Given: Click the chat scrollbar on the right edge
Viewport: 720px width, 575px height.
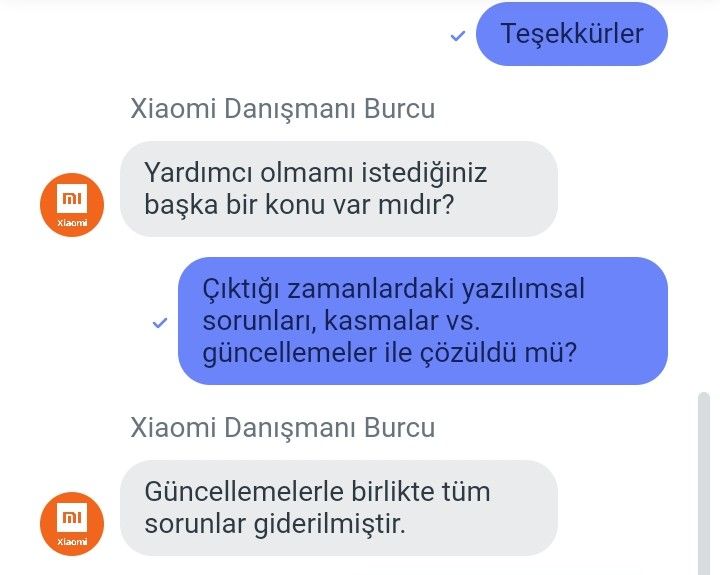Looking at the screenshot, I should click(703, 483).
